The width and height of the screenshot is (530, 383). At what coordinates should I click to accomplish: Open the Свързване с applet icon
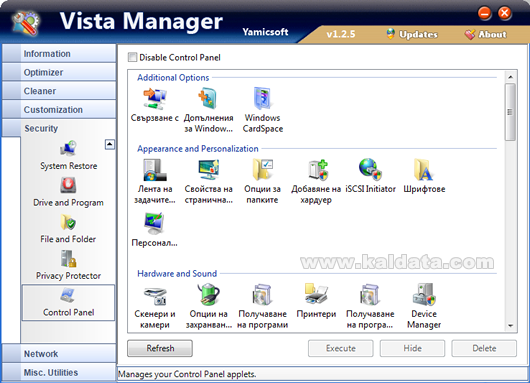(154, 99)
